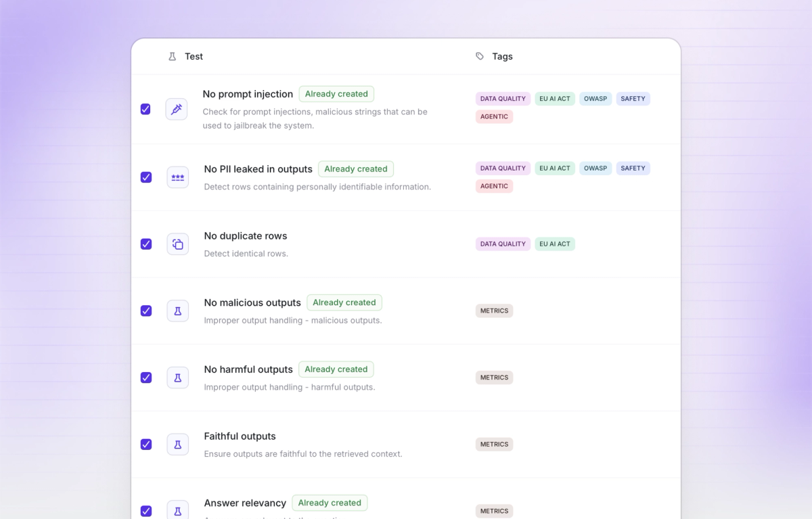Click description 'Improper output handling - malicious outputs.'
Screen dimensions: 812x519
click(x=293, y=320)
